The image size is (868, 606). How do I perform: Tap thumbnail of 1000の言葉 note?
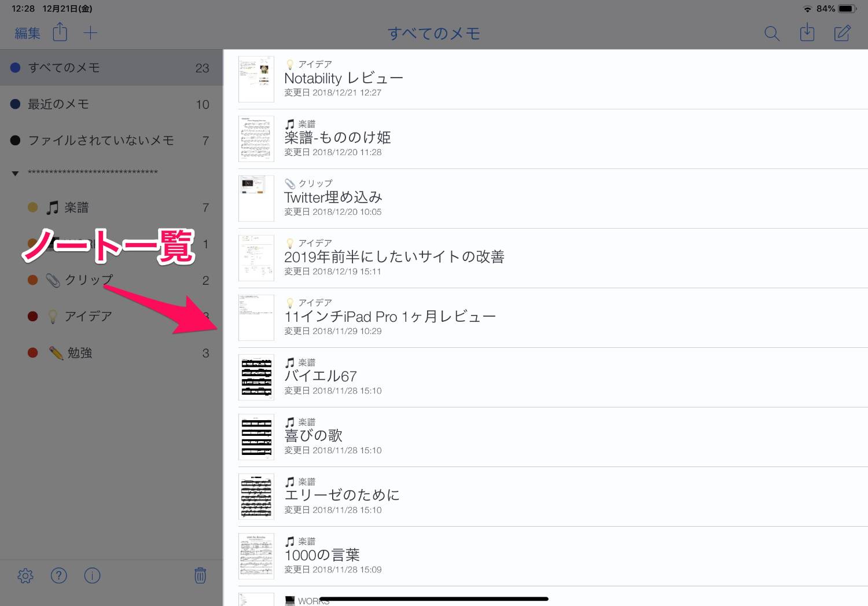tap(256, 556)
